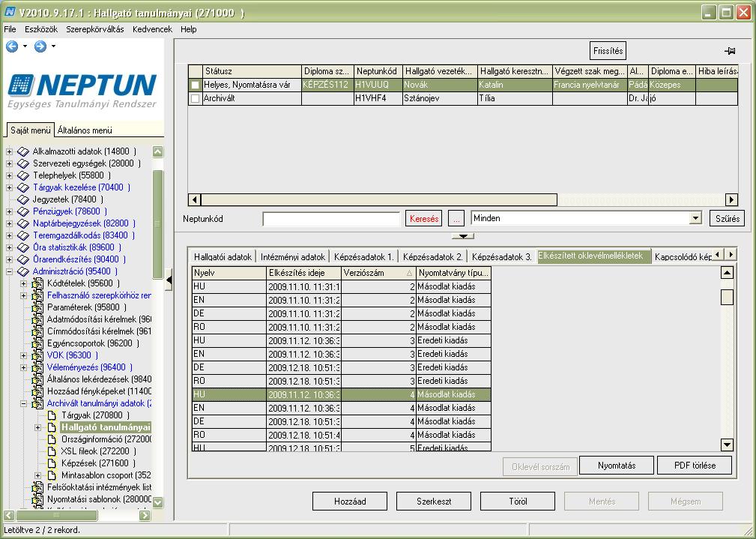
Task: Click the Órarendkészítés book icon
Action: click(22, 259)
